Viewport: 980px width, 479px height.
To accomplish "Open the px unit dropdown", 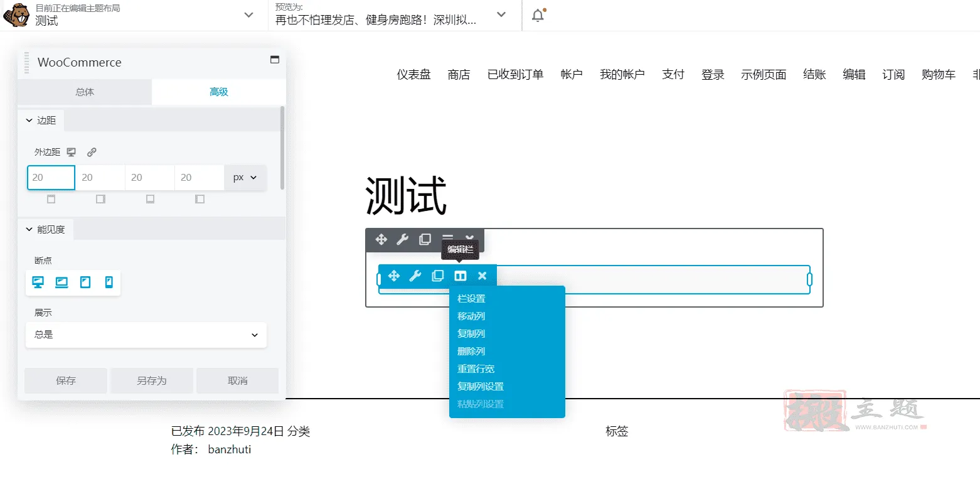I will point(245,178).
